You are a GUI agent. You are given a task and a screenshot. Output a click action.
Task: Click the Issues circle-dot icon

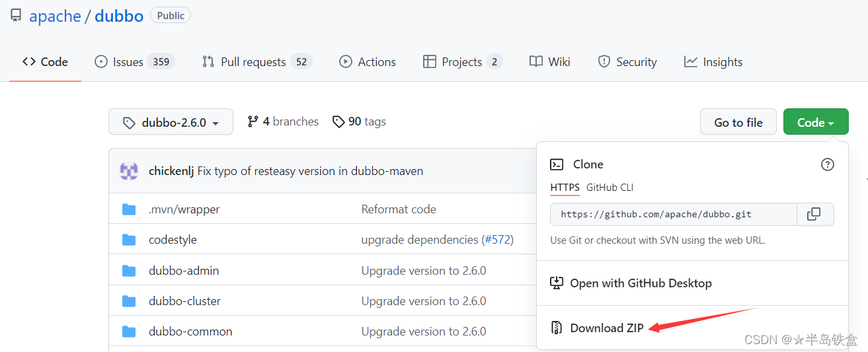101,62
